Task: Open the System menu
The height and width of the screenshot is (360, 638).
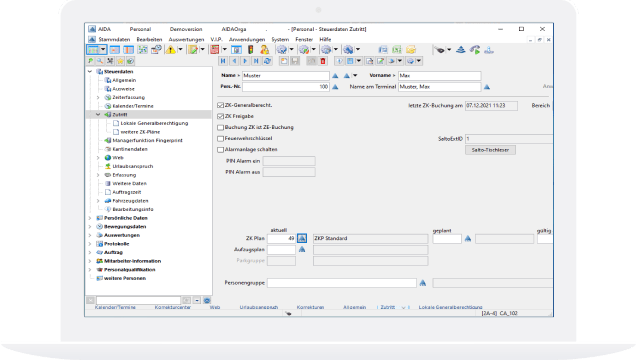Action: [280, 39]
